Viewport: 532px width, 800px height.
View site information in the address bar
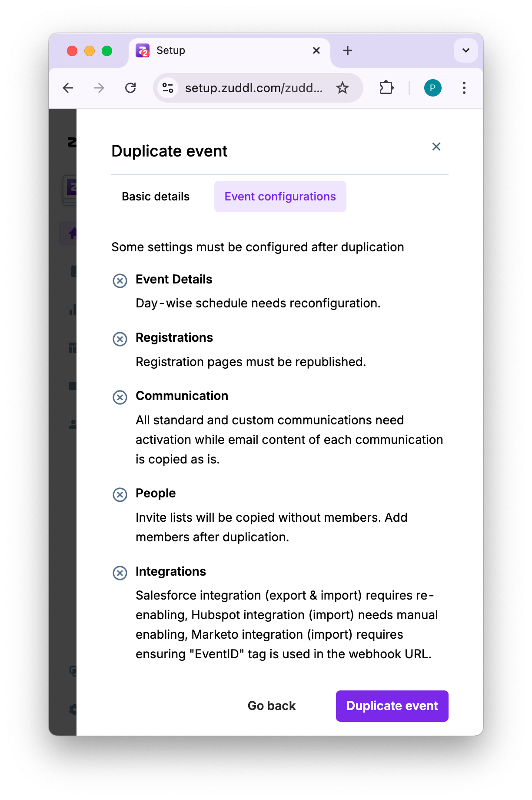pos(168,88)
